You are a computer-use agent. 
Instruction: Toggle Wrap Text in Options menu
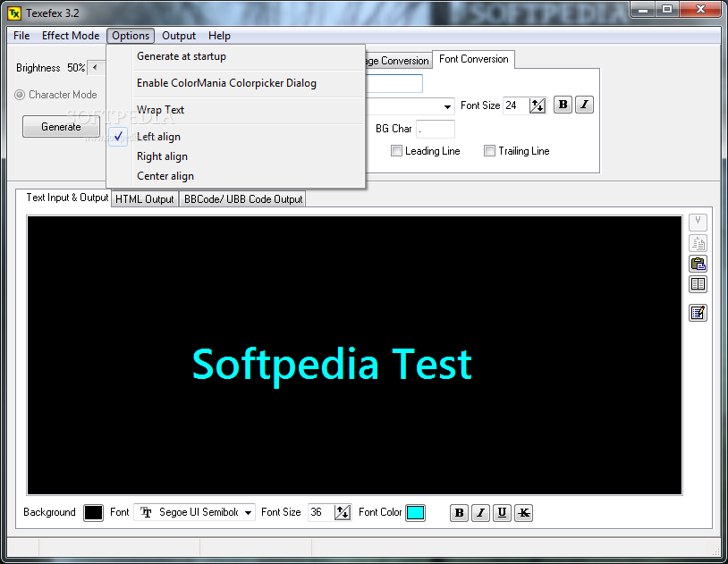point(236,110)
